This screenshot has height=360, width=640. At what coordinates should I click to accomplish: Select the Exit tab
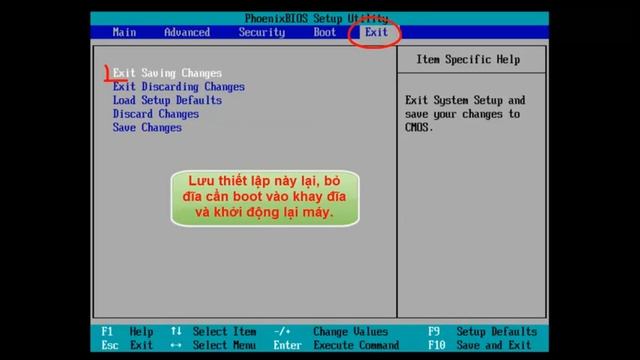tap(376, 32)
